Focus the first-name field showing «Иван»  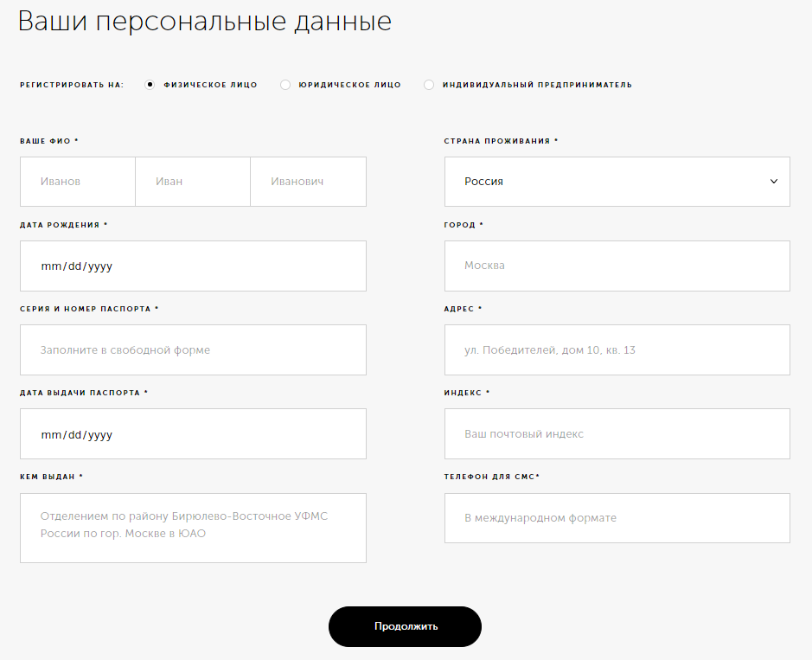click(x=192, y=181)
